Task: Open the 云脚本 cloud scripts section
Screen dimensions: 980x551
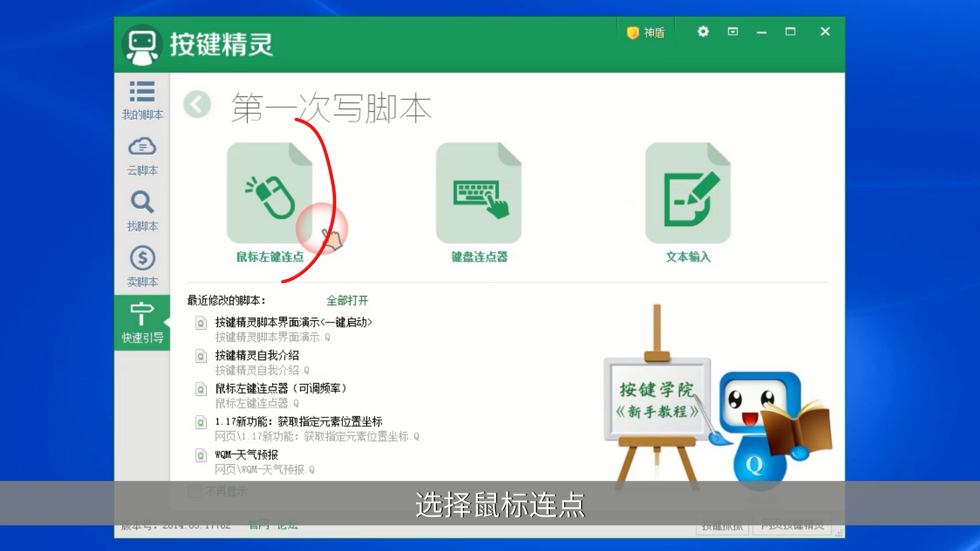Action: pyautogui.click(x=142, y=156)
